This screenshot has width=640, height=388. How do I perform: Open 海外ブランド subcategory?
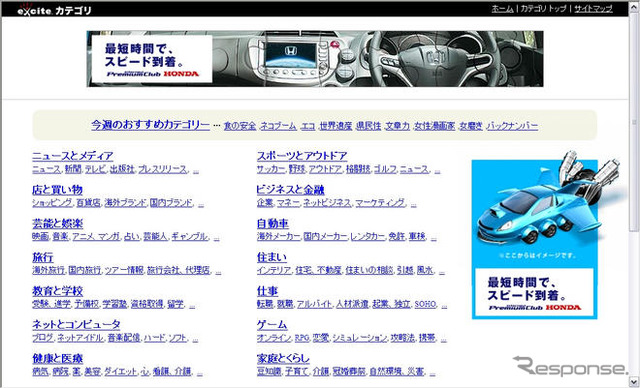coord(125,203)
